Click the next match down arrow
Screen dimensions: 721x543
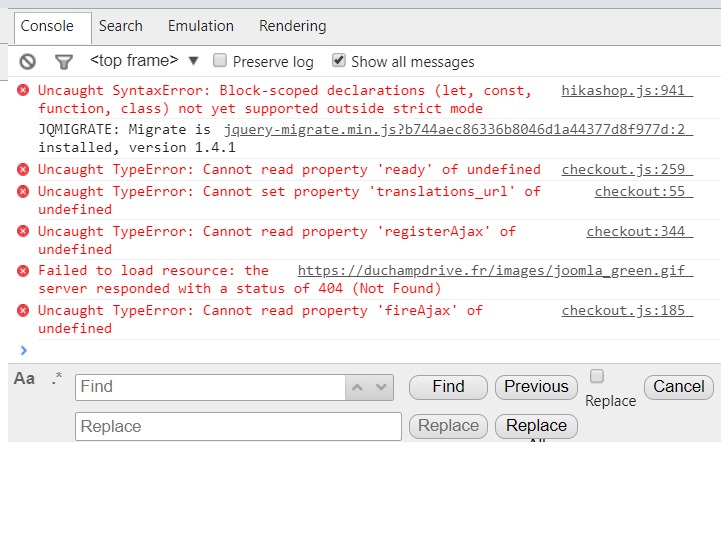pos(381,387)
